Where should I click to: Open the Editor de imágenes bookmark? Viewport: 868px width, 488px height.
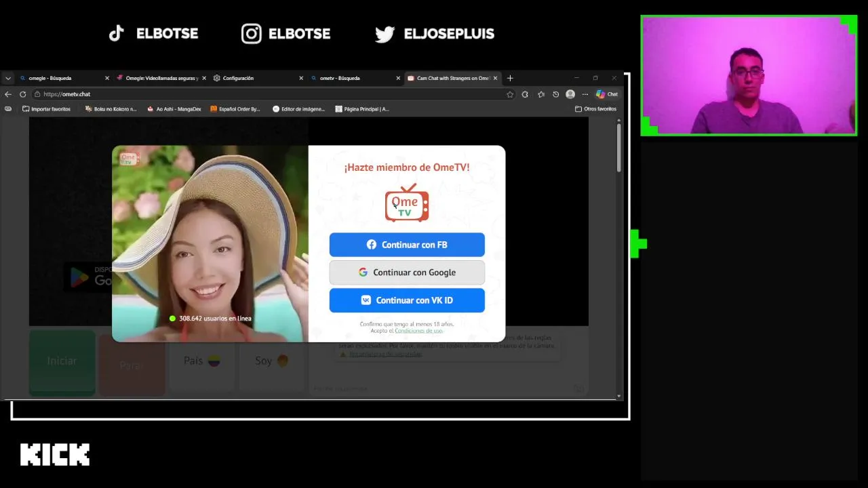pos(299,109)
